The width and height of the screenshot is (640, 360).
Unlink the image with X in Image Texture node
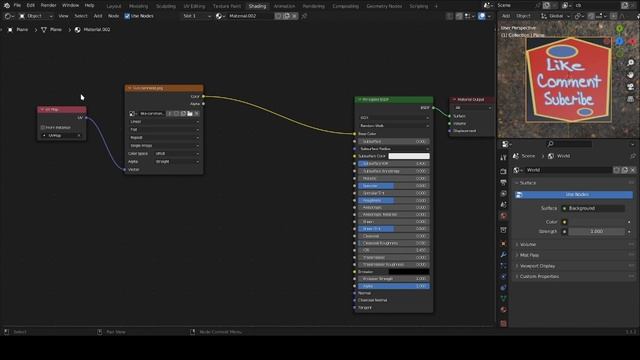(197, 113)
